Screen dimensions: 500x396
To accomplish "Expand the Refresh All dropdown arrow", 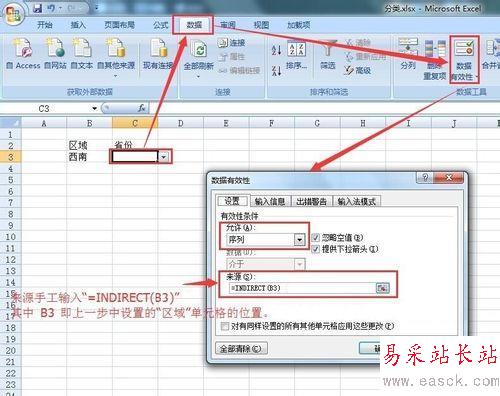I will pos(198,76).
